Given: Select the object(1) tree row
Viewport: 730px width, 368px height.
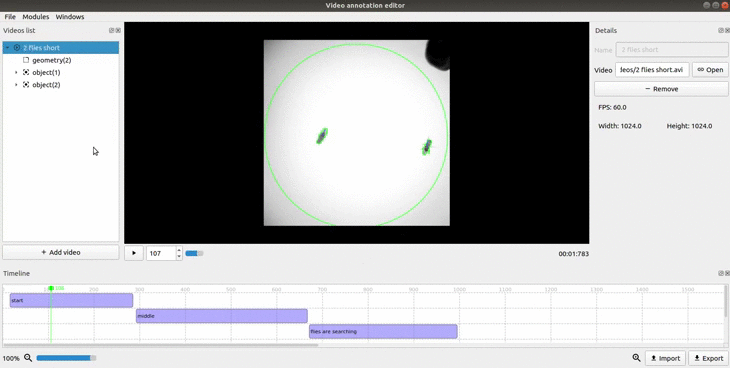Looking at the screenshot, I should pos(61,72).
